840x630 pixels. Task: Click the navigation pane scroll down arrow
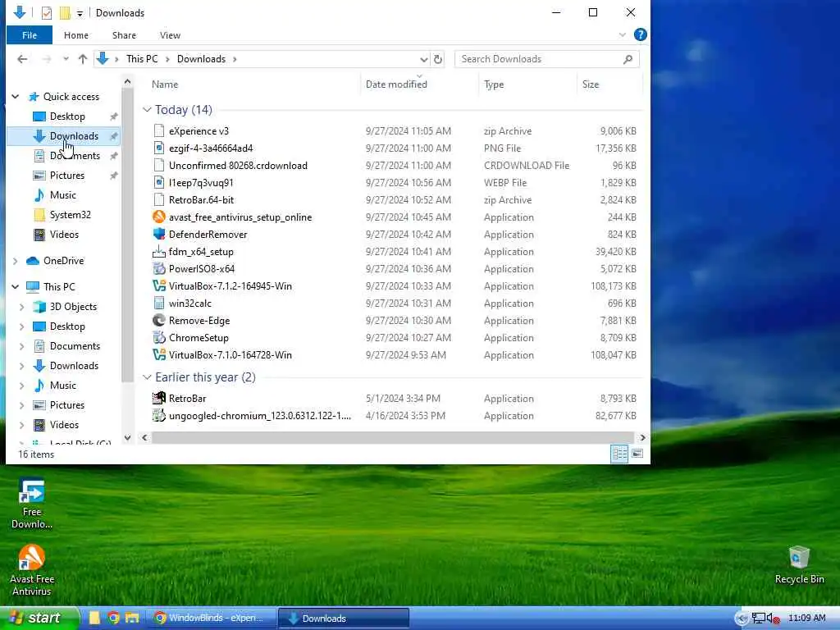coord(127,438)
